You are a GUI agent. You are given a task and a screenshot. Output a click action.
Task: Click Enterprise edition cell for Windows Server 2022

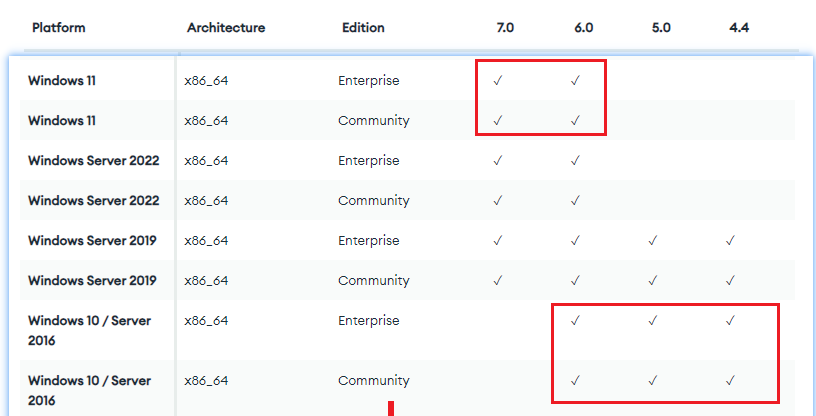[369, 161]
